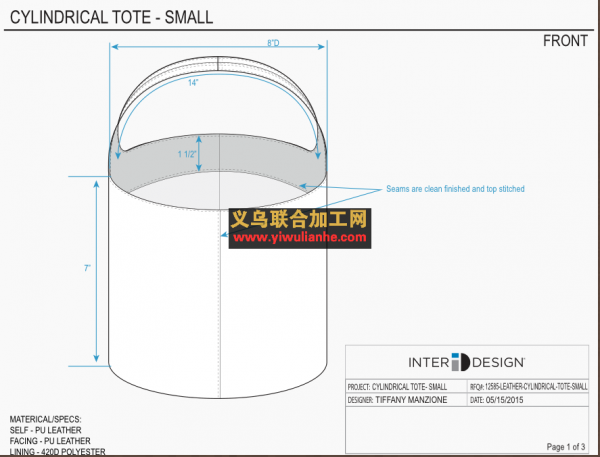Click the LINING - 420D POLYESTER line

coord(57,451)
